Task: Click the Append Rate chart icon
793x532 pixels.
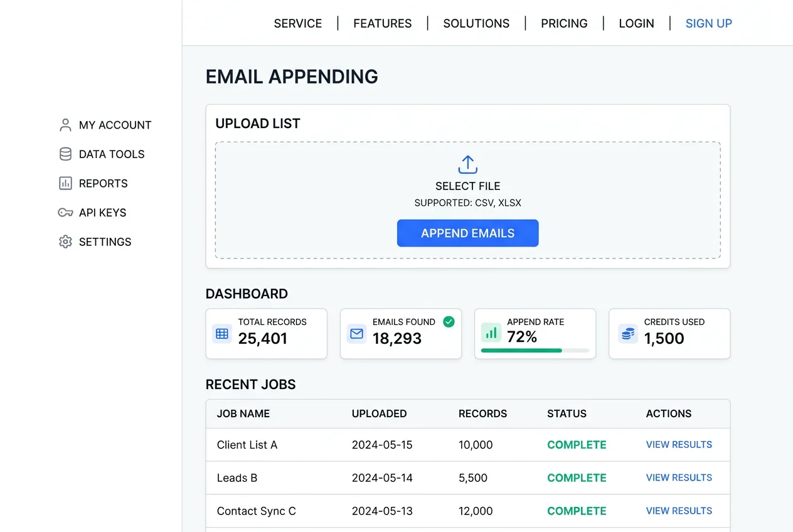Action: pyautogui.click(x=491, y=333)
